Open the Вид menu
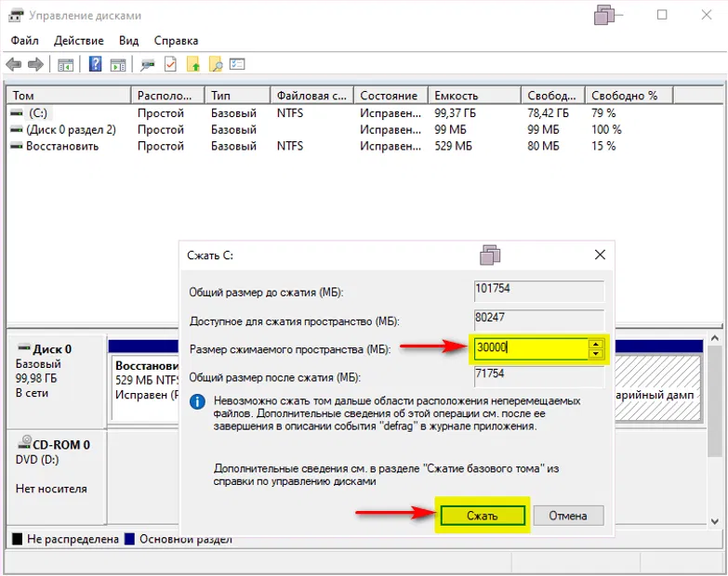This screenshot has height=576, width=728. tap(128, 41)
